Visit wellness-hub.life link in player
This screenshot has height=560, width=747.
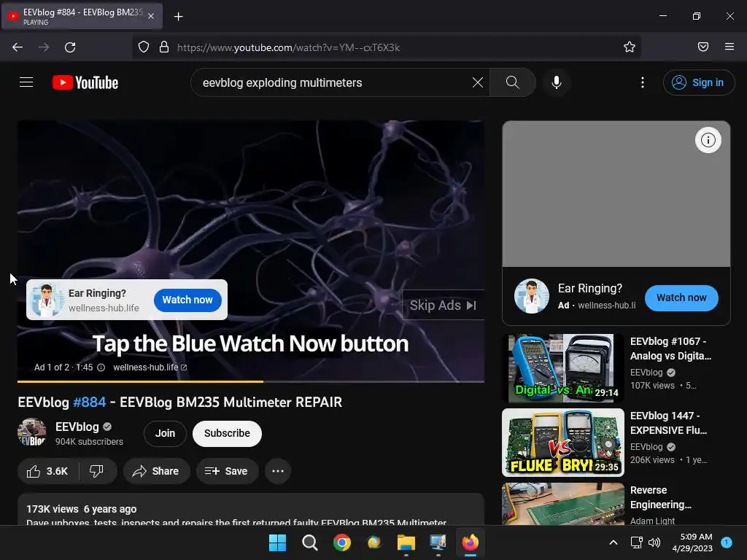pyautogui.click(x=150, y=367)
